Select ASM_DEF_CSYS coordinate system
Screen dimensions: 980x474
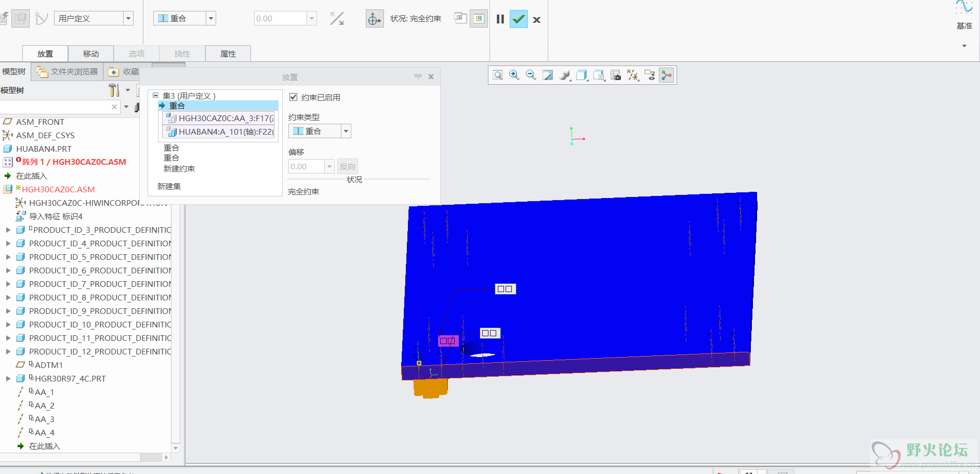click(45, 135)
